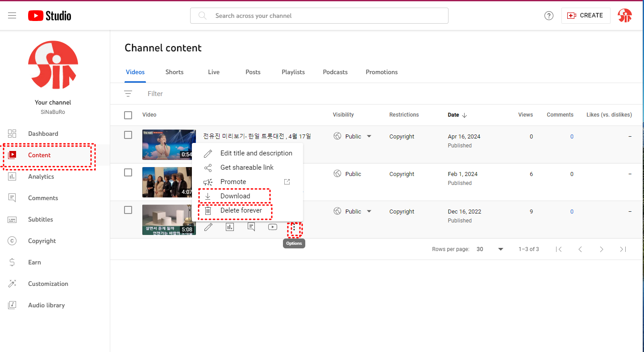The height and width of the screenshot is (352, 644).
Task: Switch to the Shorts tab
Action: click(175, 72)
